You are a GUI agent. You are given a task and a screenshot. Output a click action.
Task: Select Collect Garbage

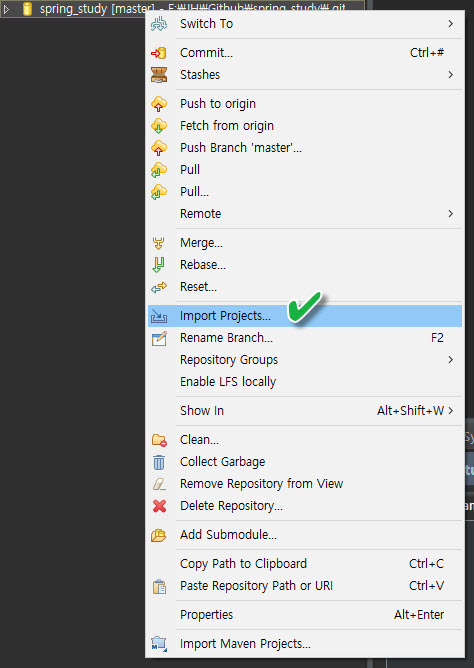305,462
